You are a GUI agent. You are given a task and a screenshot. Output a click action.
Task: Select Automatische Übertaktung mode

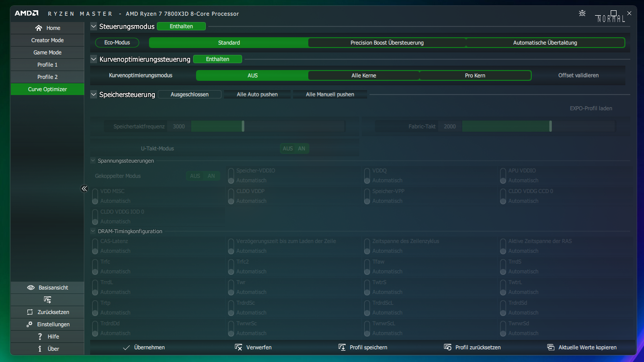tap(545, 43)
